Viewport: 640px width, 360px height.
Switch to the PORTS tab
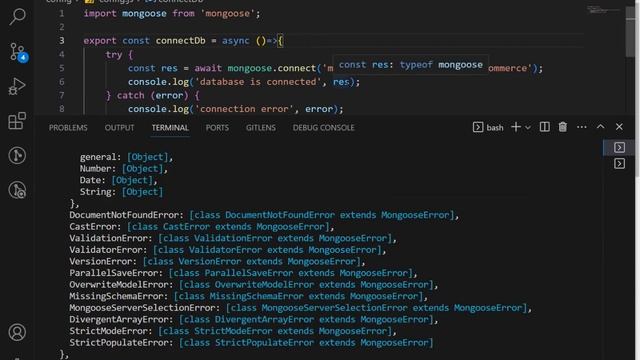click(x=217, y=128)
